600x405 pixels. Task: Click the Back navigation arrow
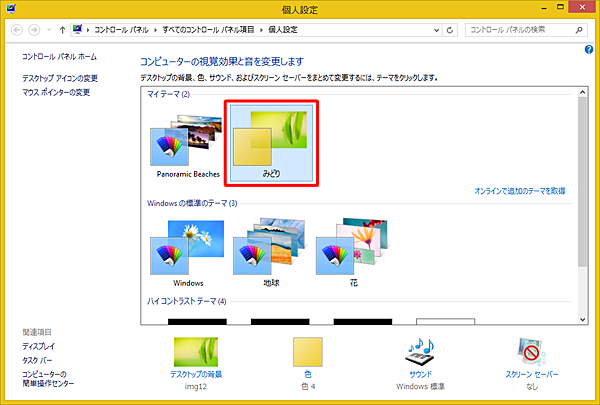coord(17,30)
